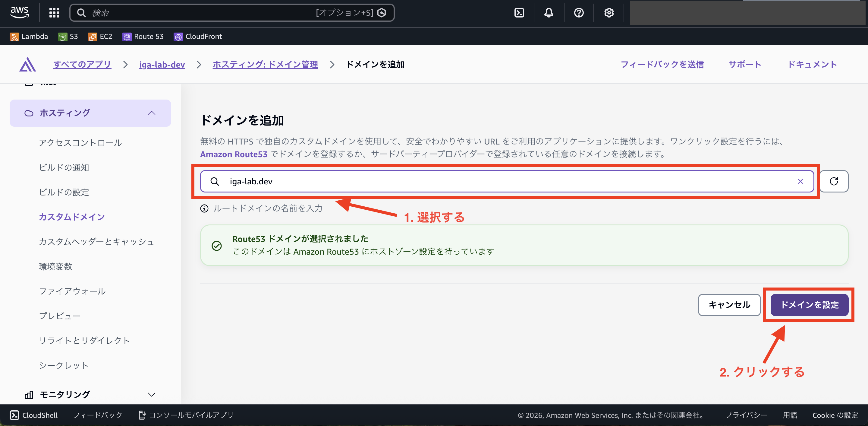Open カスタムヘッダーとキャッシュ in the sidebar
Image resolution: width=868 pixels, height=426 pixels.
(x=96, y=242)
